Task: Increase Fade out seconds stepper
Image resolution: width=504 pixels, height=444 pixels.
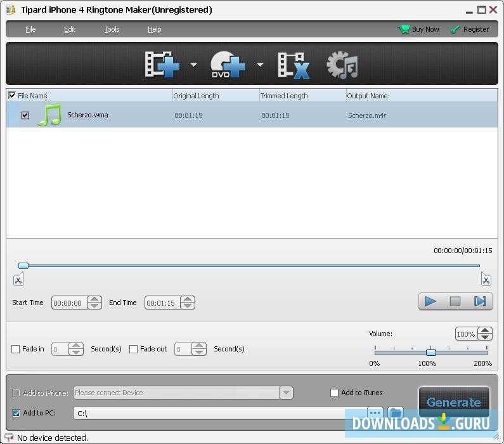Action: [199, 346]
